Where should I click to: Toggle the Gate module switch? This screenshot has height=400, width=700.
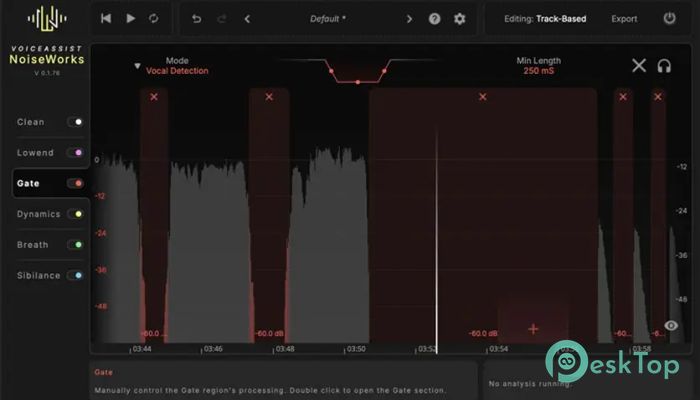tap(75, 183)
